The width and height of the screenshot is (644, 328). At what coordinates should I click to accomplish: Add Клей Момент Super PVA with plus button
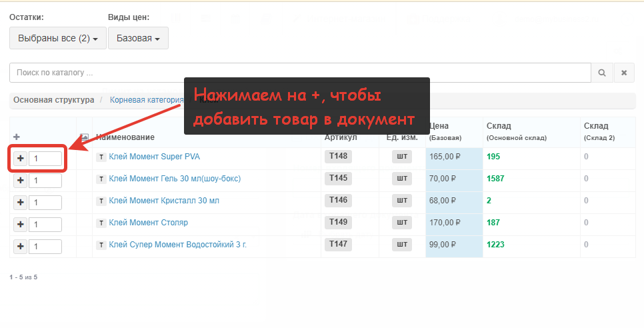pyautogui.click(x=21, y=159)
